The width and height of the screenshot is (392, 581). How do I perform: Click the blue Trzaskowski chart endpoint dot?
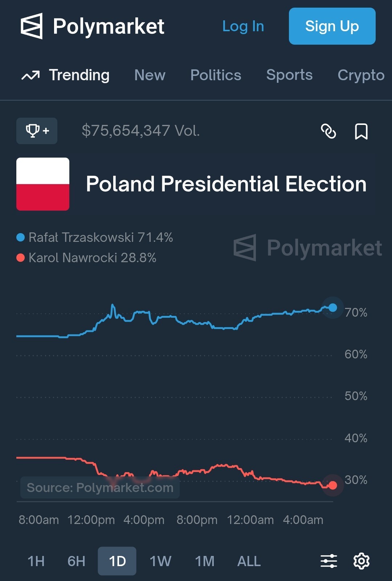point(332,308)
